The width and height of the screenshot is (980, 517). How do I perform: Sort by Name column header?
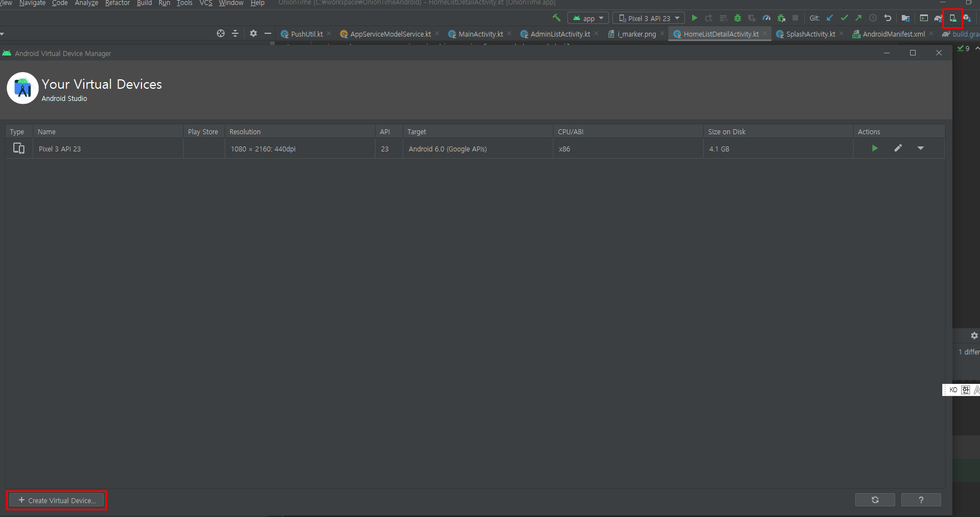point(108,131)
